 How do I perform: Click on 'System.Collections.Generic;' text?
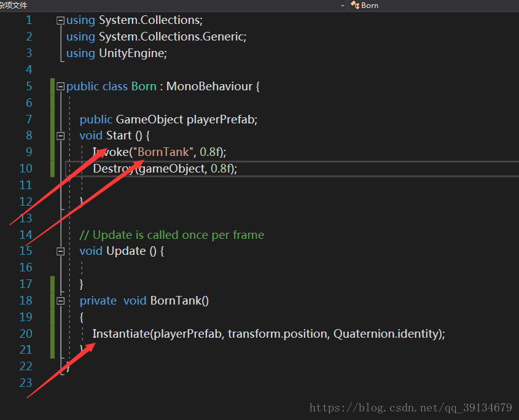click(x=173, y=37)
